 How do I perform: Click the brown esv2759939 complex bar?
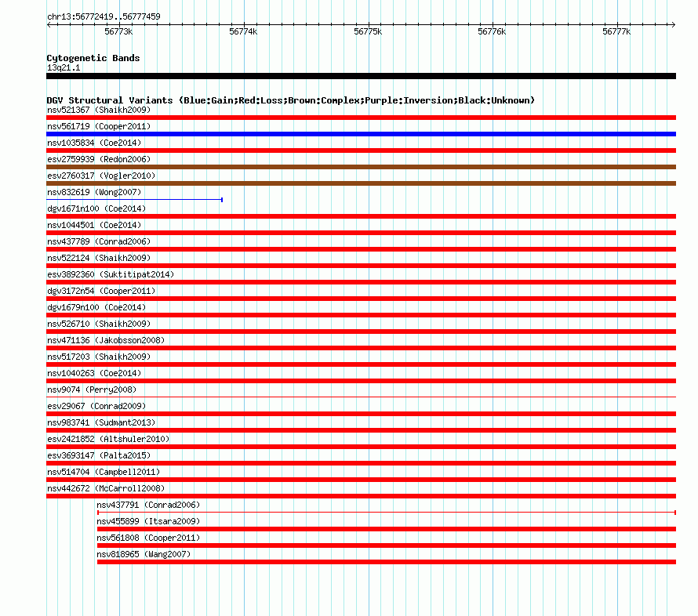coord(361,167)
